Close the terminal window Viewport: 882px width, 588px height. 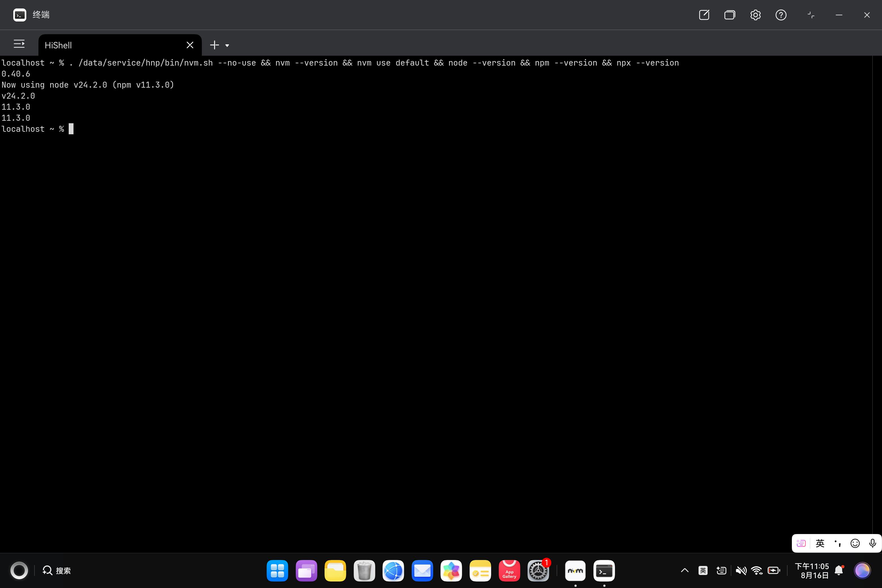pyautogui.click(x=867, y=15)
